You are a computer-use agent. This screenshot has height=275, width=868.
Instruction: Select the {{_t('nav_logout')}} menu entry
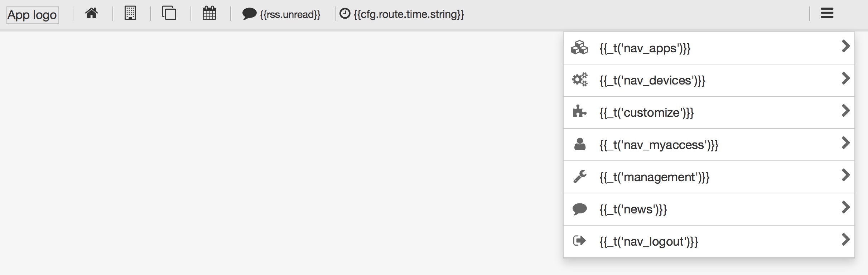click(x=648, y=242)
